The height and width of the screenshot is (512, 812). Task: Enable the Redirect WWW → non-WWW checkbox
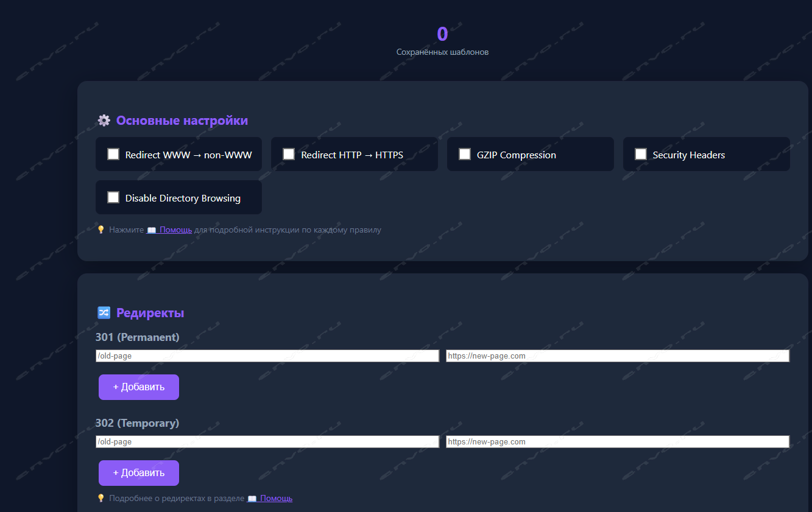coord(113,154)
